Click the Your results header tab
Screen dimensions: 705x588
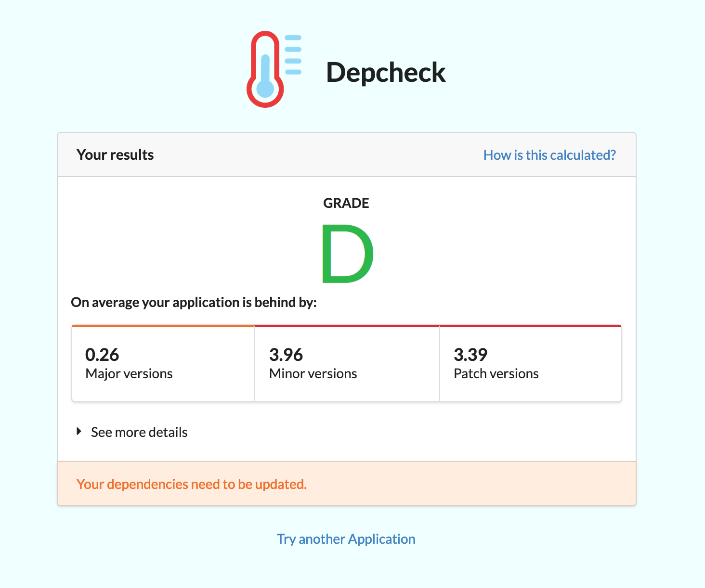coord(115,154)
